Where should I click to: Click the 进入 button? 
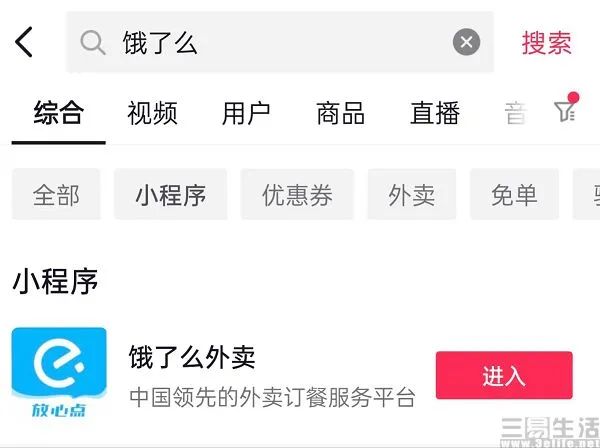(x=504, y=375)
